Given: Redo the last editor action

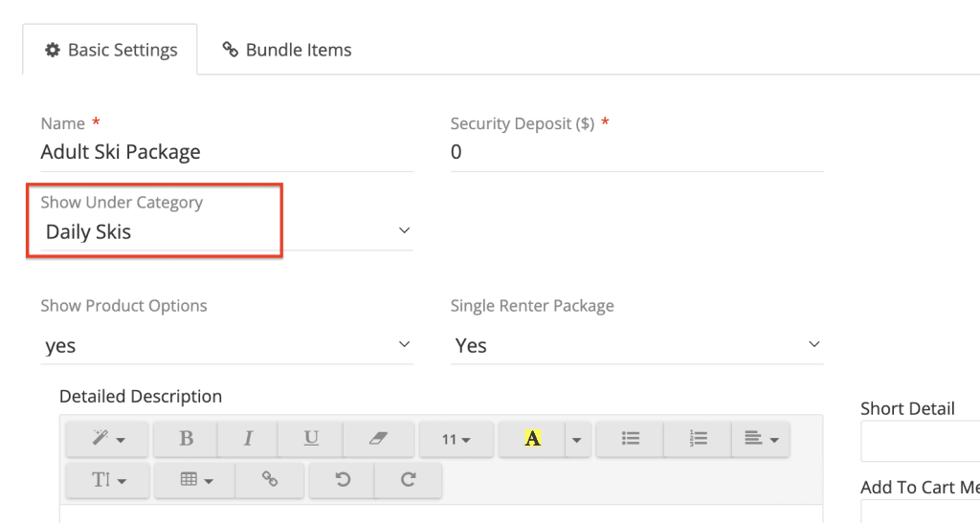Looking at the screenshot, I should [x=409, y=480].
